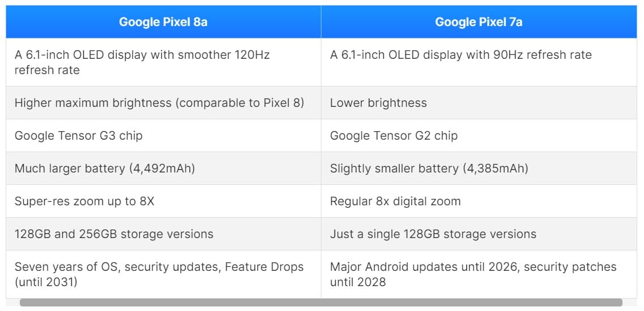The height and width of the screenshot is (311, 644).
Task: Select the 120Hz refresh rate display cell
Action: [x=142, y=62]
